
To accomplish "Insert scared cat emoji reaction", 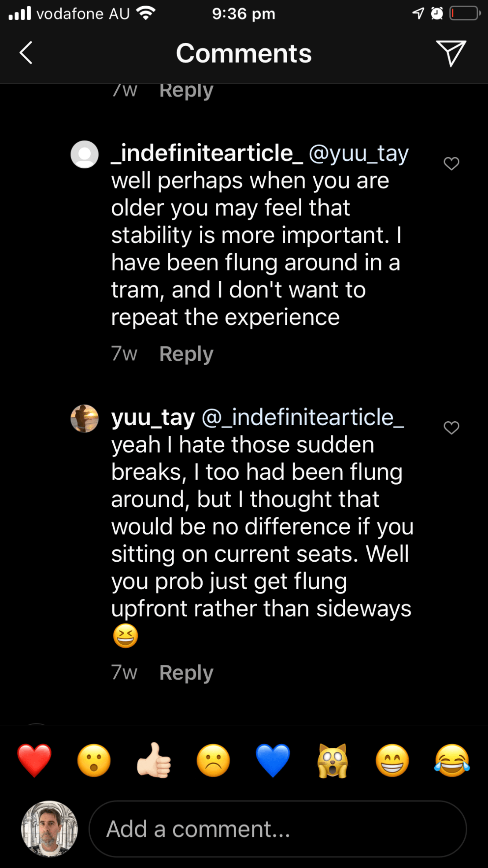I will pyautogui.click(x=333, y=760).
